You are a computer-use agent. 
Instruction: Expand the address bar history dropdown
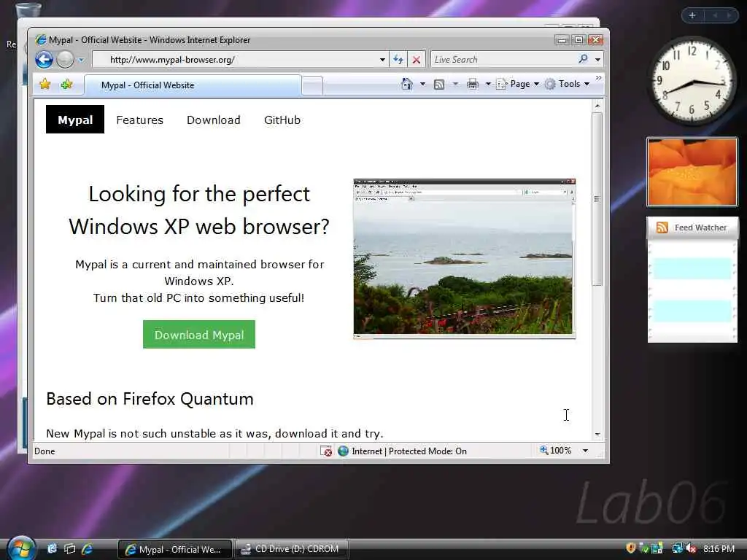tap(382, 60)
